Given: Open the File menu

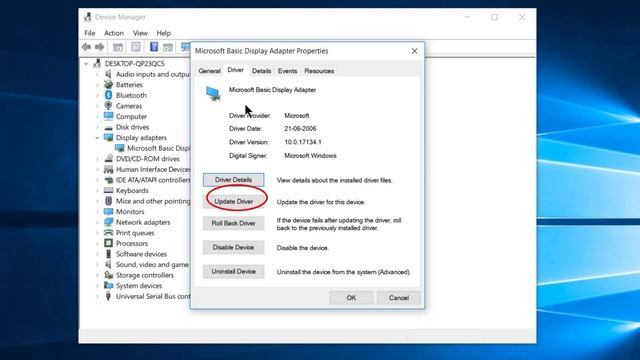Looking at the screenshot, I should coord(90,33).
